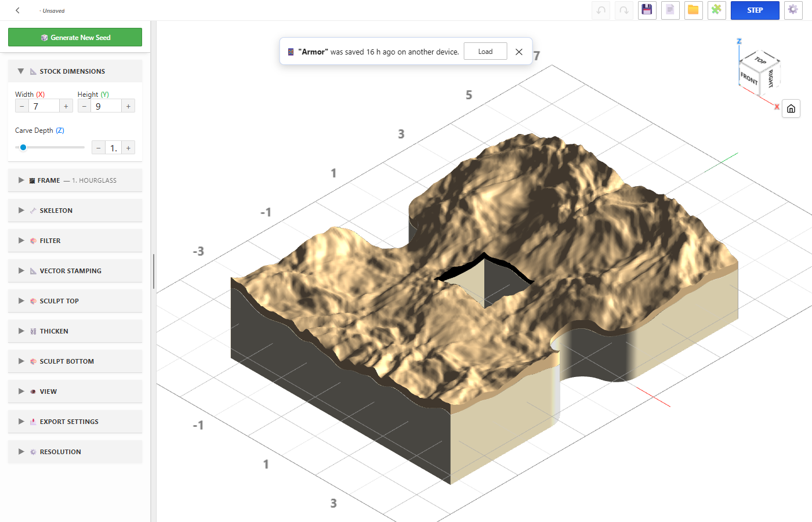Expand the Export Settings section
The height and width of the screenshot is (522, 812).
[x=75, y=422]
